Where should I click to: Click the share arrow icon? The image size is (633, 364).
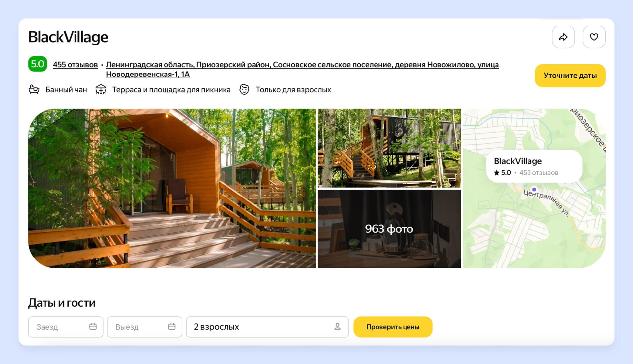pos(563,37)
